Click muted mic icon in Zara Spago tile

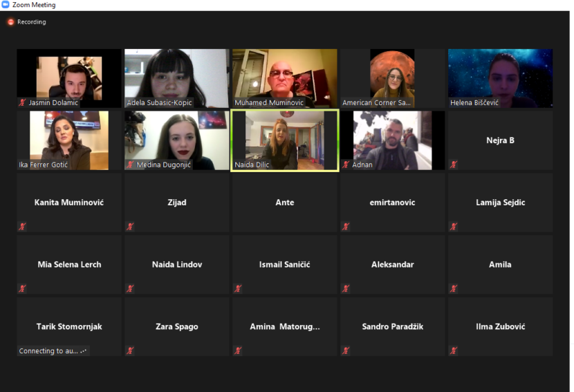130,351
